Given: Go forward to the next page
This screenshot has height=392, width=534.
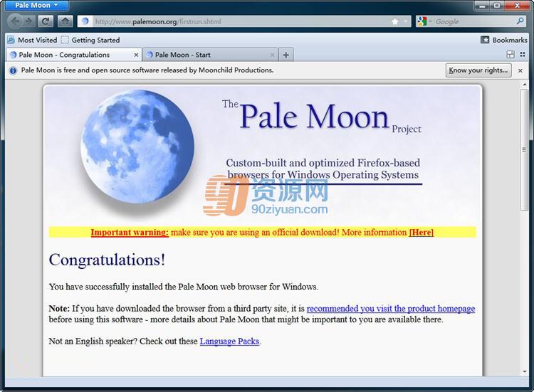Looking at the screenshot, I should click(29, 21).
